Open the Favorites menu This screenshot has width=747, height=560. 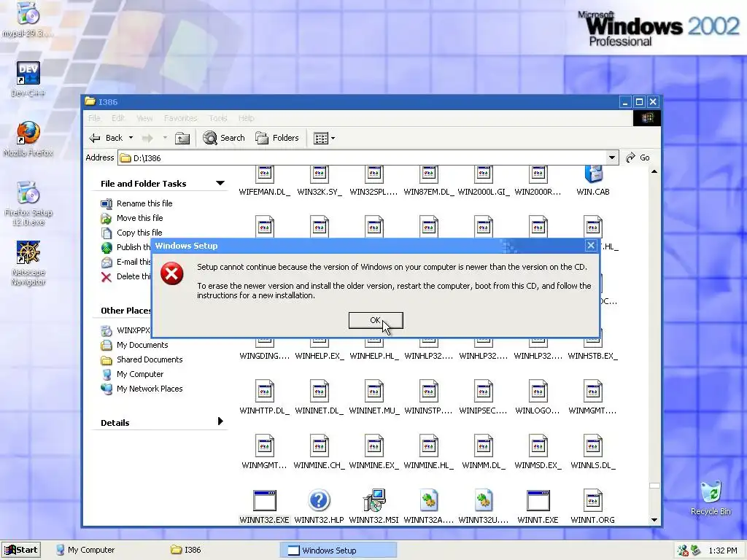(181, 118)
